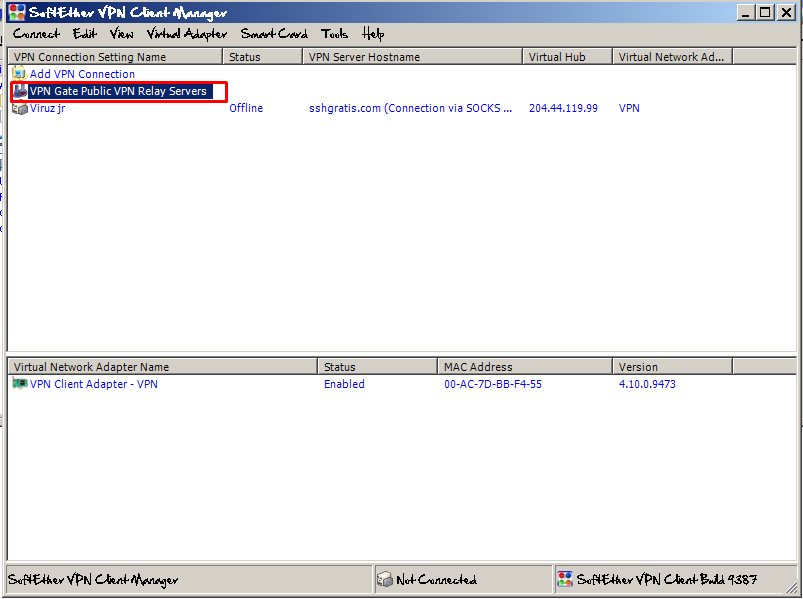This screenshot has width=803, height=599.
Task: Click adapter list Status column header
Action: coord(378,367)
